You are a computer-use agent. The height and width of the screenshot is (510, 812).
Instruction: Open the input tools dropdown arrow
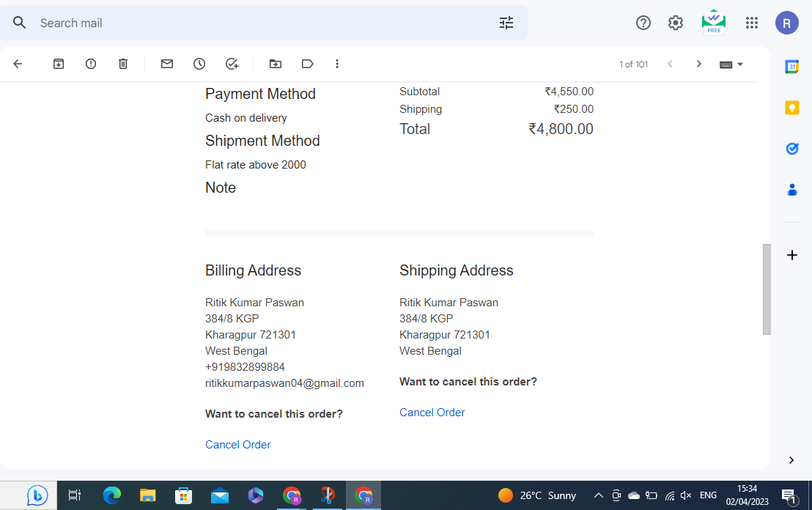point(740,64)
